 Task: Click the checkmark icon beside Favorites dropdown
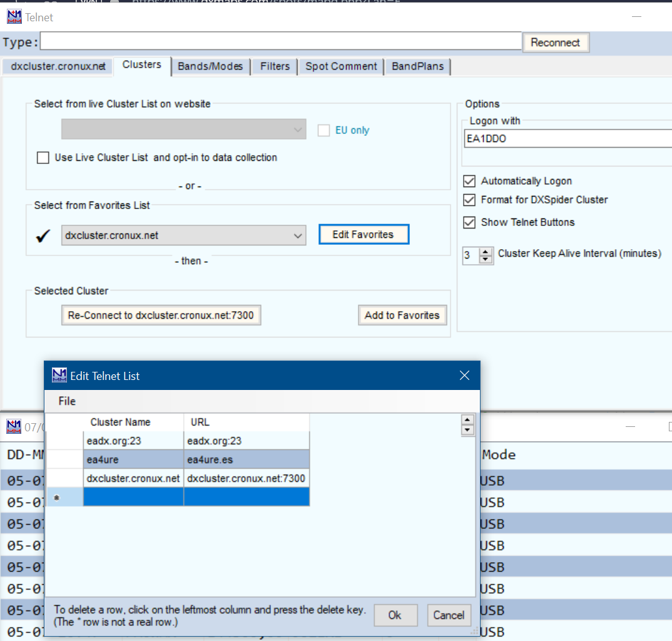pos(43,235)
